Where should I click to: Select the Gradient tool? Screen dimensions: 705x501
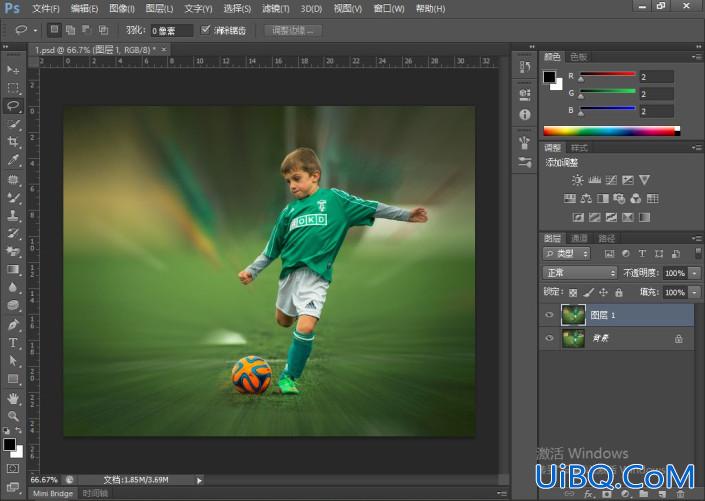(13, 269)
